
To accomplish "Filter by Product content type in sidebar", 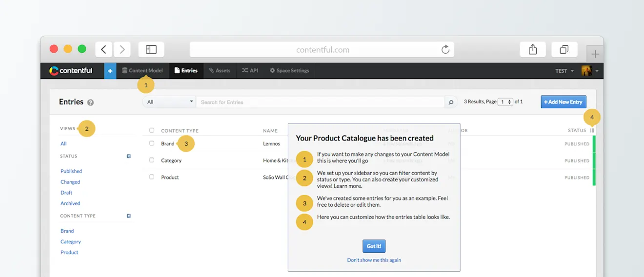I will pyautogui.click(x=69, y=252).
